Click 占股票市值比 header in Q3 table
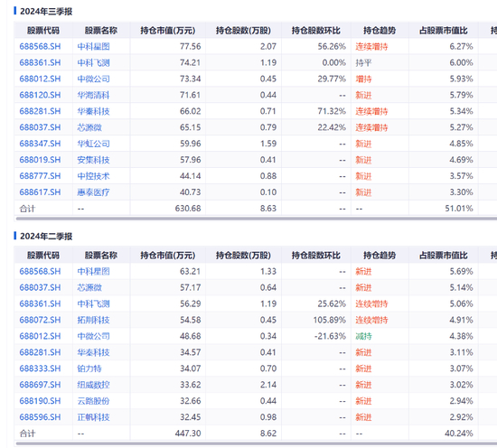 point(443,31)
